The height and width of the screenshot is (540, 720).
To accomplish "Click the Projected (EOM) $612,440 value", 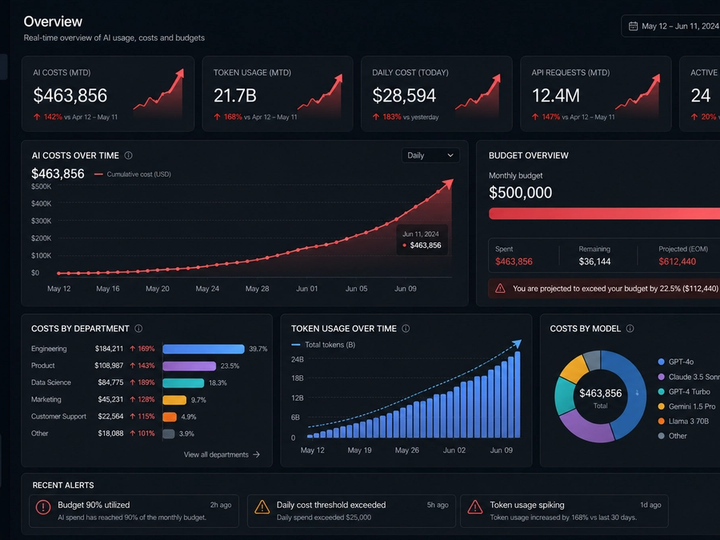I will [677, 262].
